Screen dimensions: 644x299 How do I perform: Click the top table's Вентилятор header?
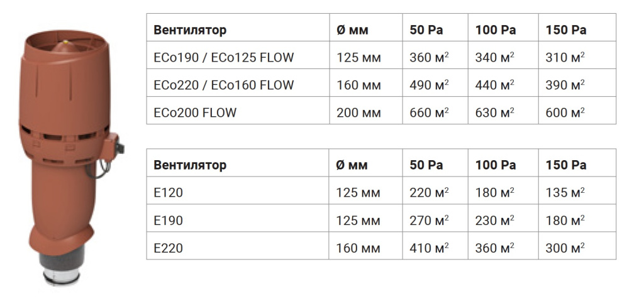coord(190,30)
